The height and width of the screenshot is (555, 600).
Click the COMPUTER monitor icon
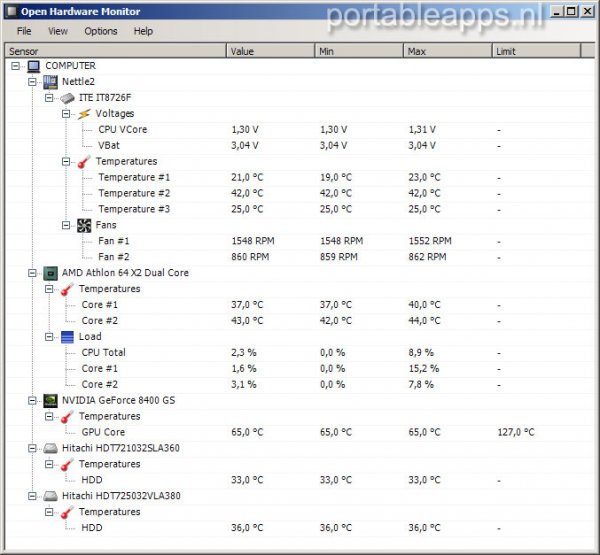(x=34, y=66)
